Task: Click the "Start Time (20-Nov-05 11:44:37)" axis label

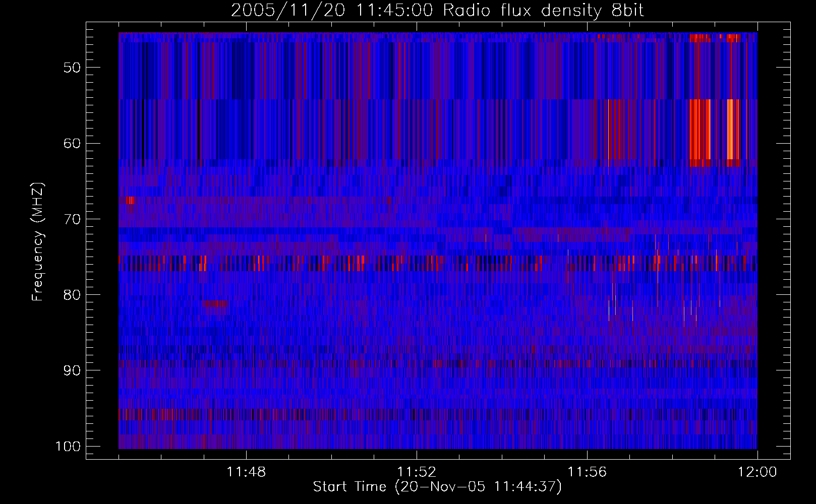Action: 437,487
